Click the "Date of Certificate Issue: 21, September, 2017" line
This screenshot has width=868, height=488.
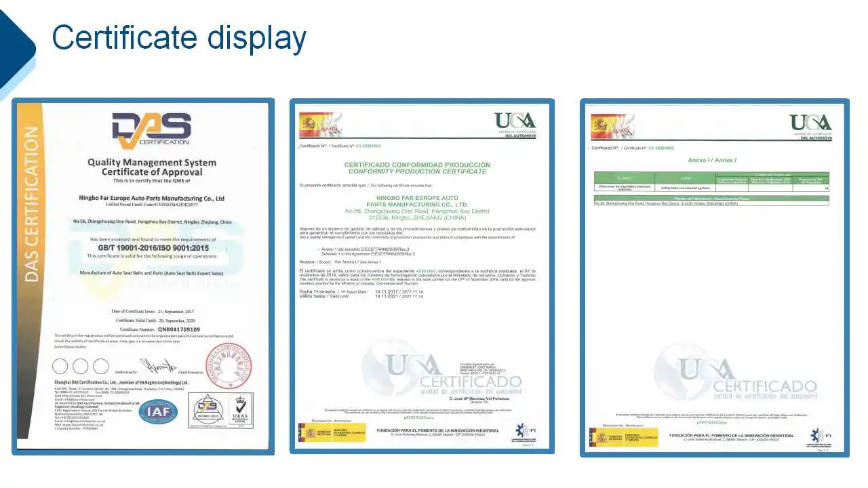tap(151, 311)
